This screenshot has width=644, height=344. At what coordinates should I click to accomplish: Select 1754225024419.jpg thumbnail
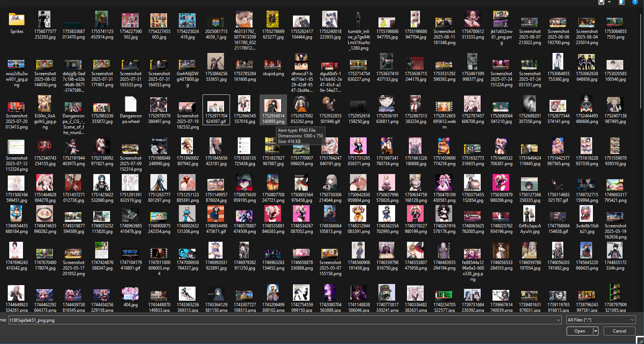coord(188,20)
